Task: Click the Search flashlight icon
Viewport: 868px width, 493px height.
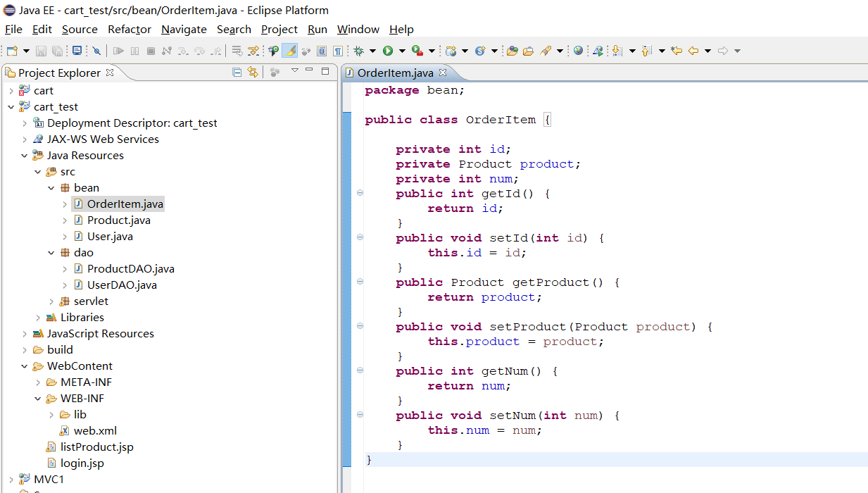Action: (x=545, y=51)
